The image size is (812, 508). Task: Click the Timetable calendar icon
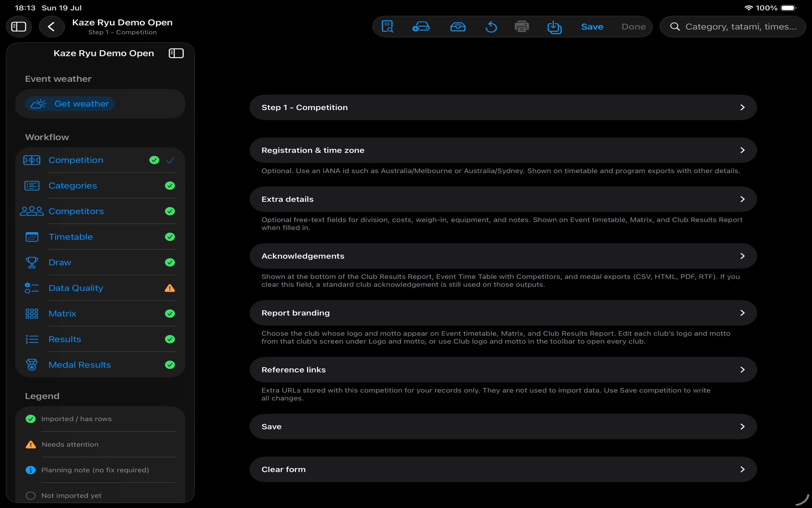coord(32,237)
